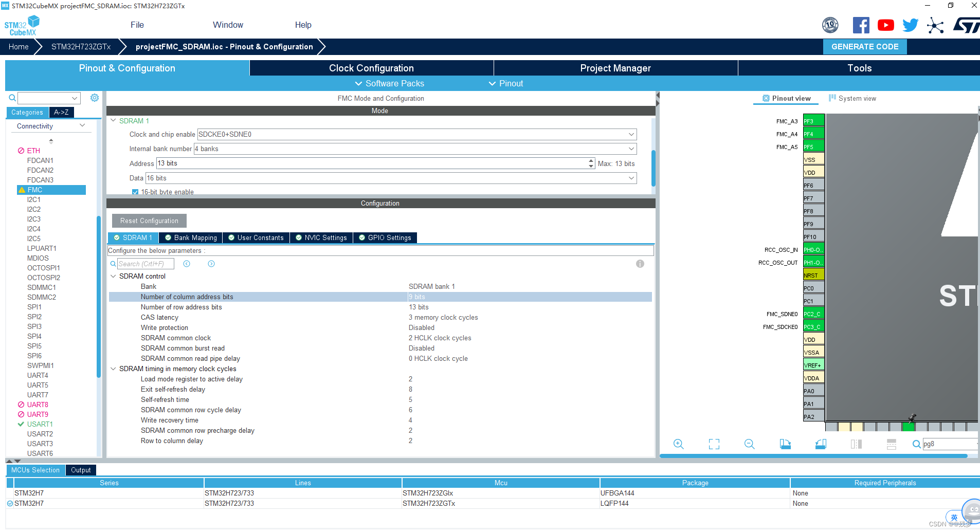Show the Output tab
The image size is (980, 532).
(x=81, y=470)
